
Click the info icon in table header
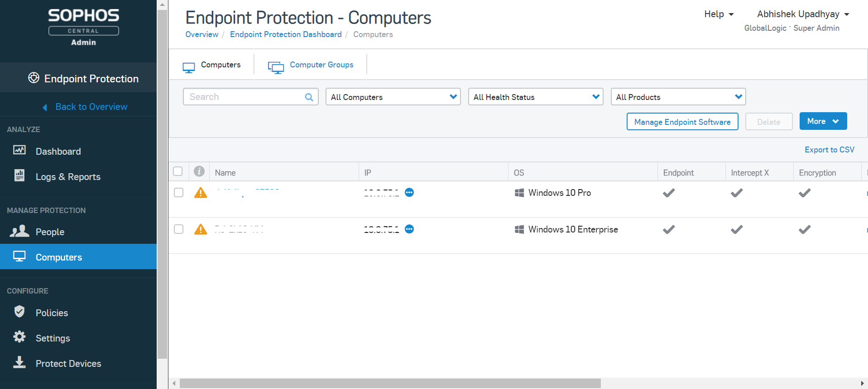coord(199,171)
